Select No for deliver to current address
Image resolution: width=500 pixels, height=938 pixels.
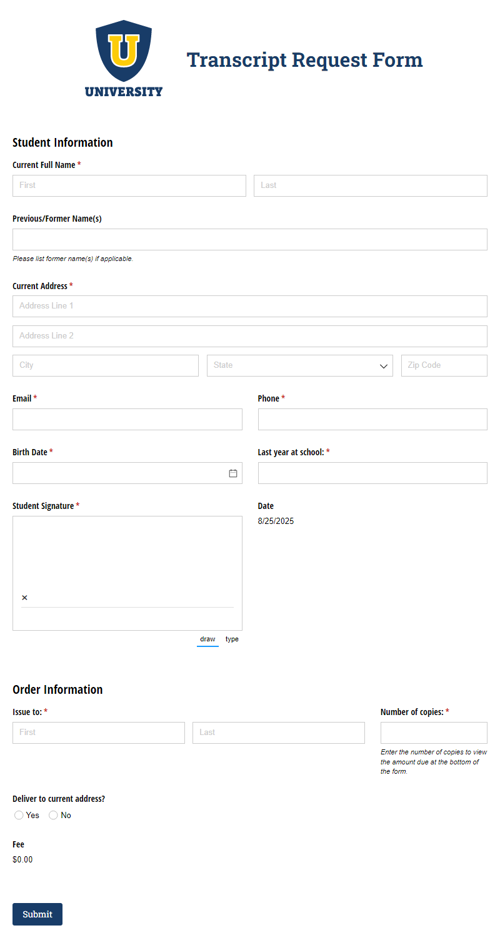pos(53,815)
